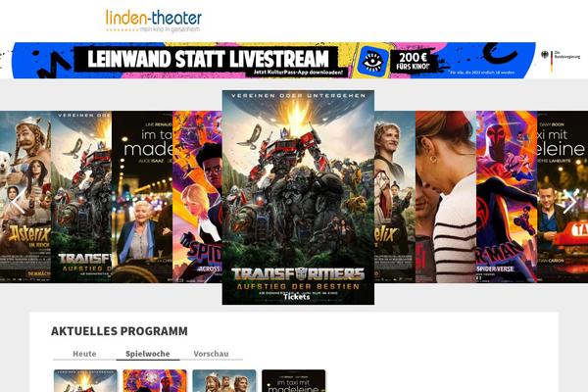Select the leftmost Asterix carousel poster
588x392 pixels.
[25, 197]
